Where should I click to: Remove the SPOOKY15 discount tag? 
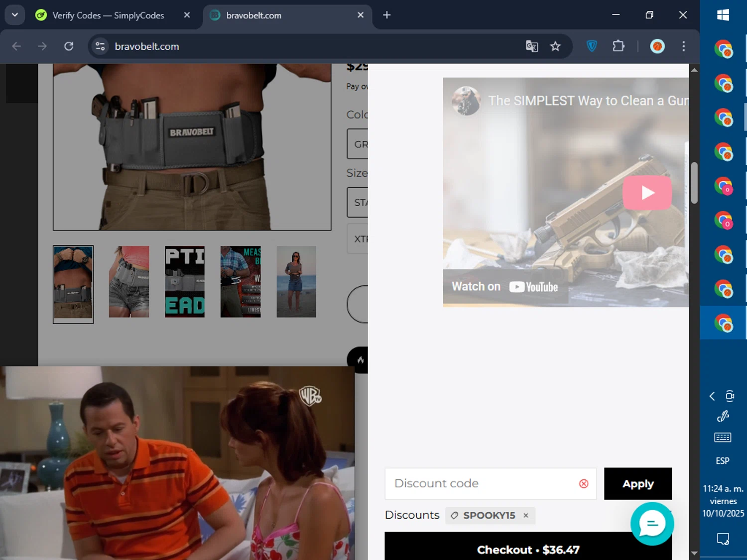[526, 516]
